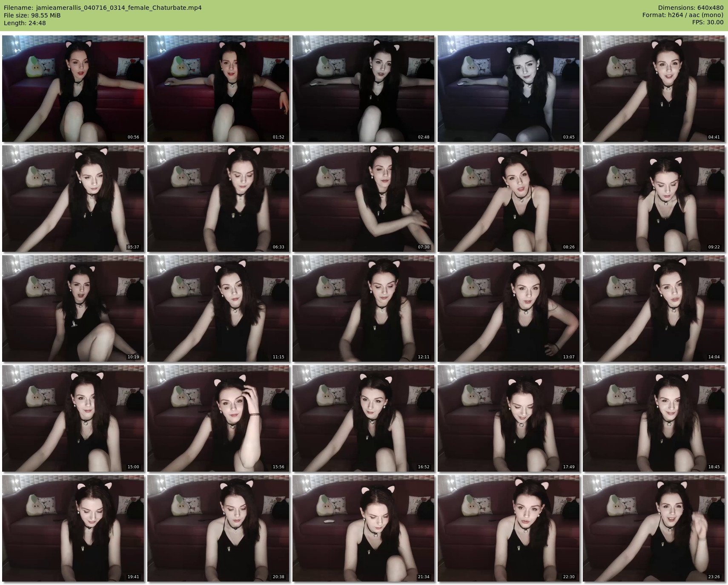Open the frame at 09:22
Image resolution: width=728 pixels, height=585 pixels.
pos(653,199)
